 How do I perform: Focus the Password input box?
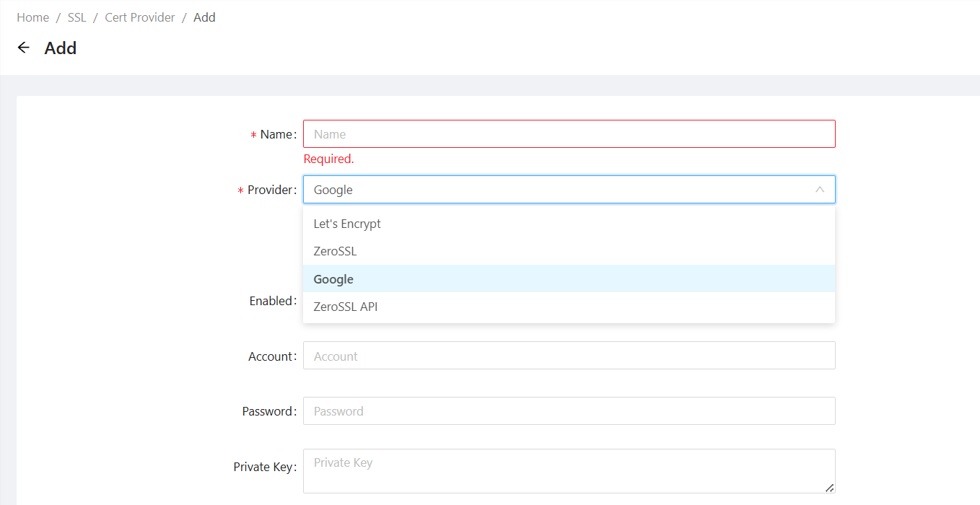coord(569,411)
